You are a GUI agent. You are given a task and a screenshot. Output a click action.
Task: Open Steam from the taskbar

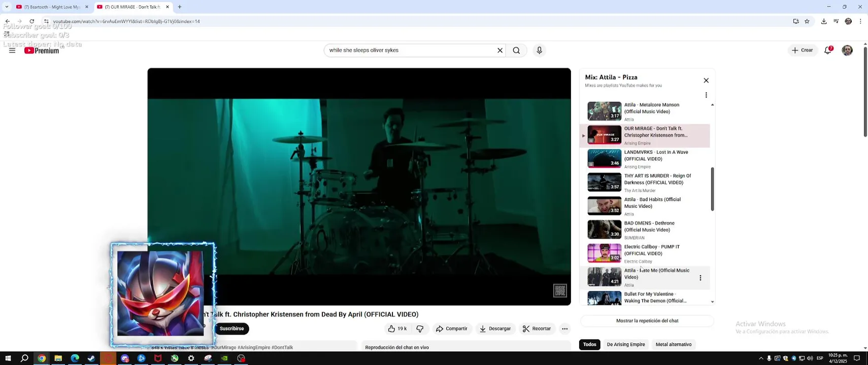point(91,358)
